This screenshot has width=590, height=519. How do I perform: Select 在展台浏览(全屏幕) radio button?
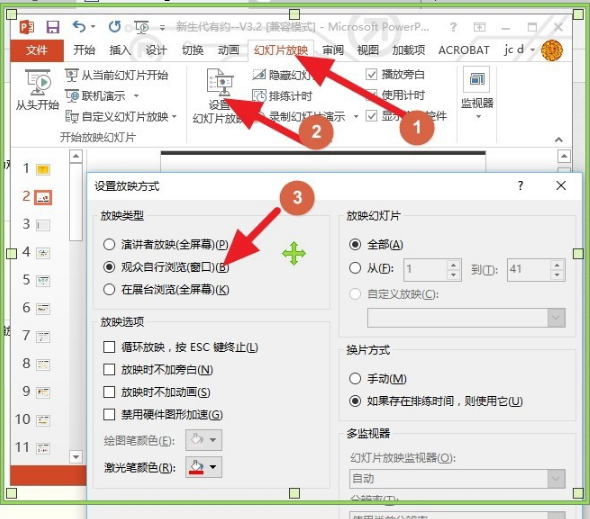pos(109,289)
